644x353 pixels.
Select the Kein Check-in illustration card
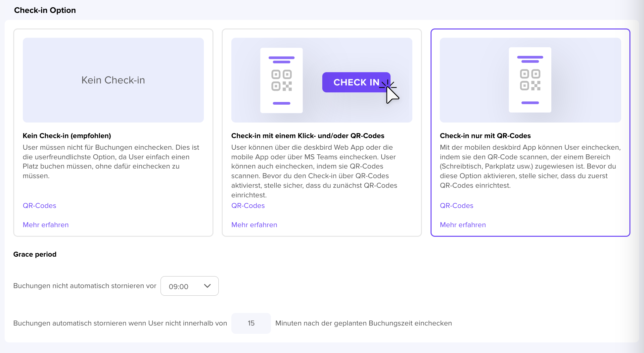coord(113,80)
